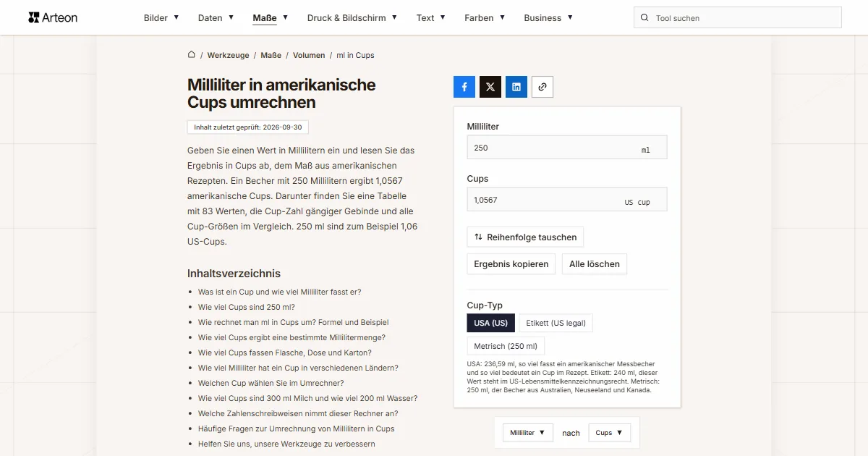868x456 pixels.
Task: Click the search magnifier icon
Action: point(644,18)
